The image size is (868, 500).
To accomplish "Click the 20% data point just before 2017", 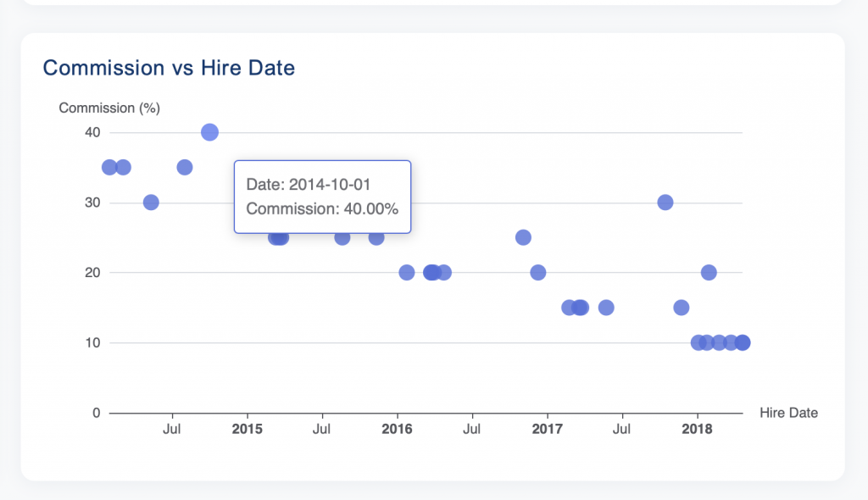I will pos(538,273).
